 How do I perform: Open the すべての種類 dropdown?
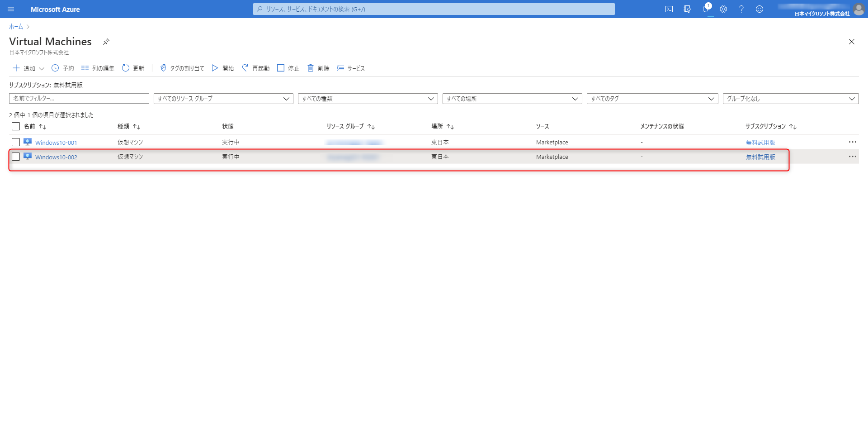pos(368,99)
